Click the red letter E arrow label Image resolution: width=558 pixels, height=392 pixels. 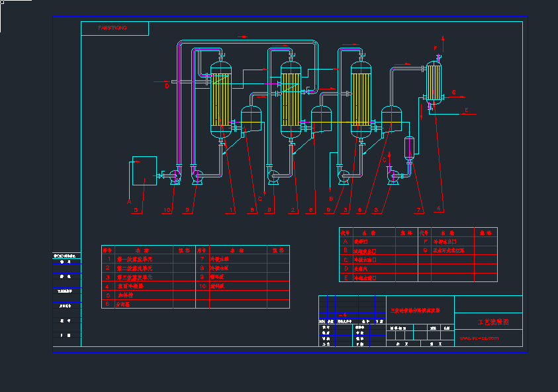(466, 110)
